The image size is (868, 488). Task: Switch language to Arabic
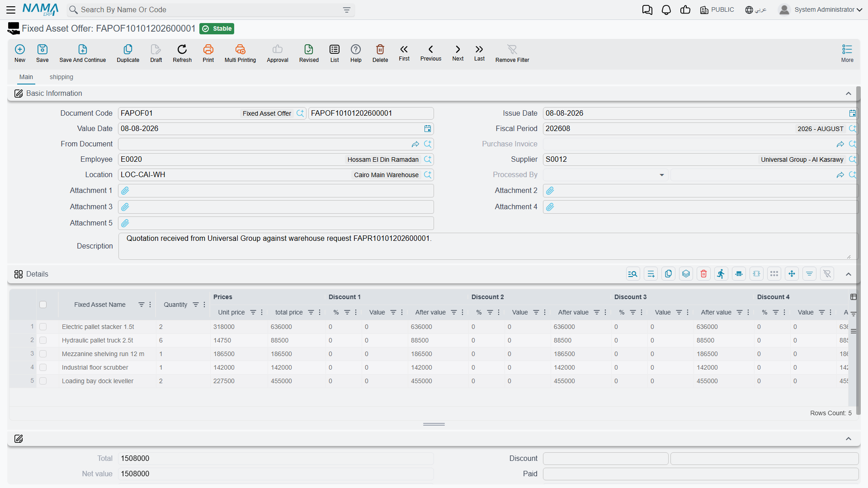click(x=755, y=9)
